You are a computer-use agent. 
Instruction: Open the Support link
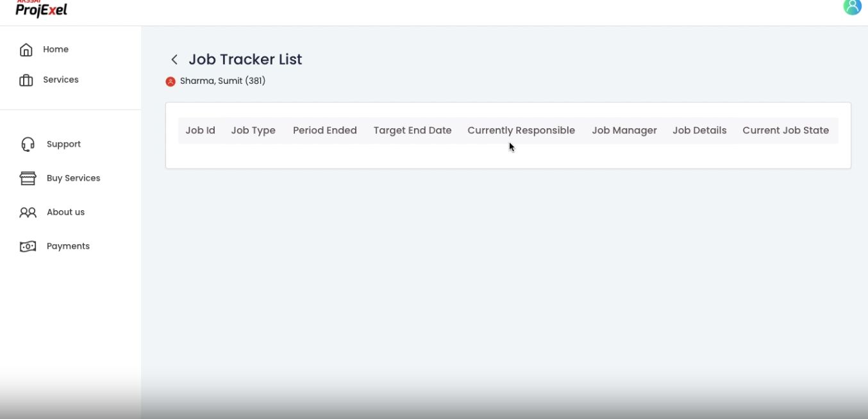point(63,144)
